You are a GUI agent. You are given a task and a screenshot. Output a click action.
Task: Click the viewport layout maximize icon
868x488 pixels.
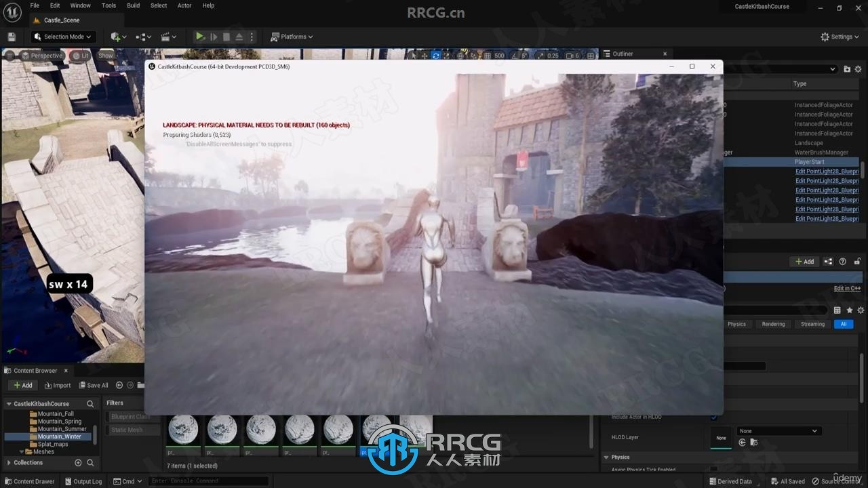click(x=592, y=56)
